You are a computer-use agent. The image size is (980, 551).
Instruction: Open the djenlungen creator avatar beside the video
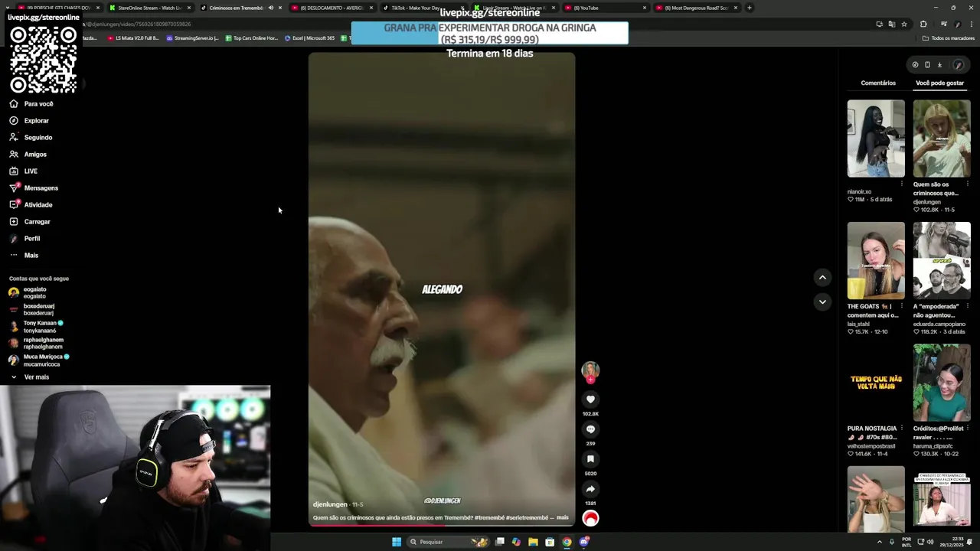(590, 371)
